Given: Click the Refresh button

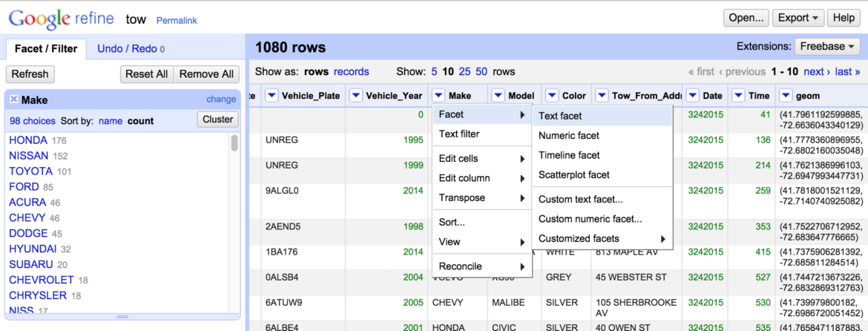Looking at the screenshot, I should tap(30, 74).
